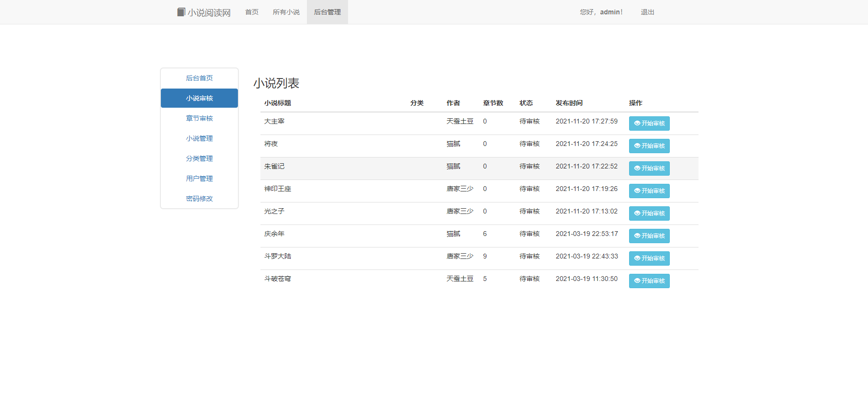Click the novel title 神印王座
Screen dimensions: 868x415
278,189
